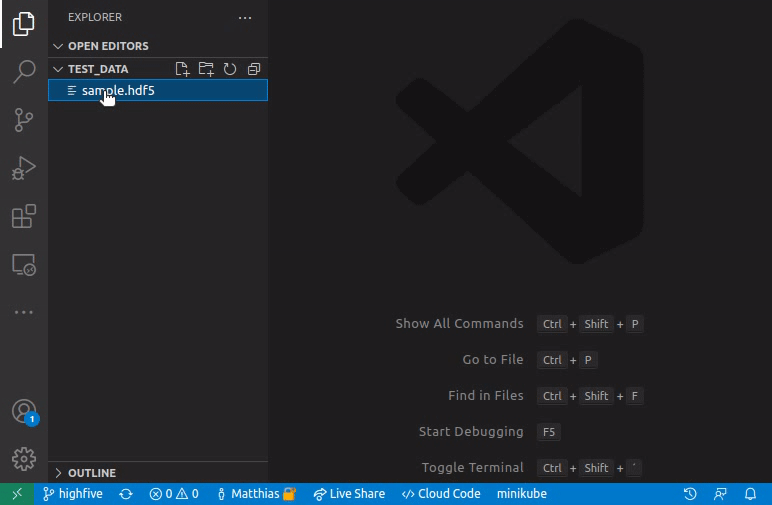
Task: Show additional activity bar views ellipsis
Action: pyautogui.click(x=24, y=312)
